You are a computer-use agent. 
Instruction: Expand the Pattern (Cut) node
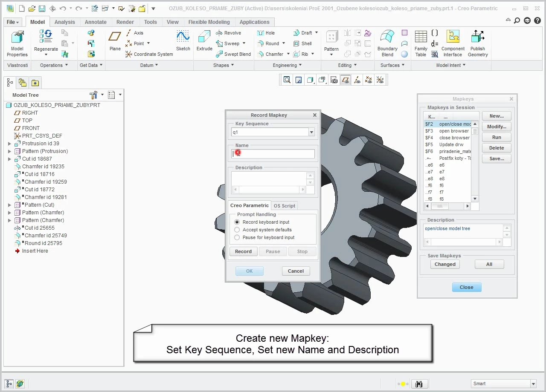[10, 205]
